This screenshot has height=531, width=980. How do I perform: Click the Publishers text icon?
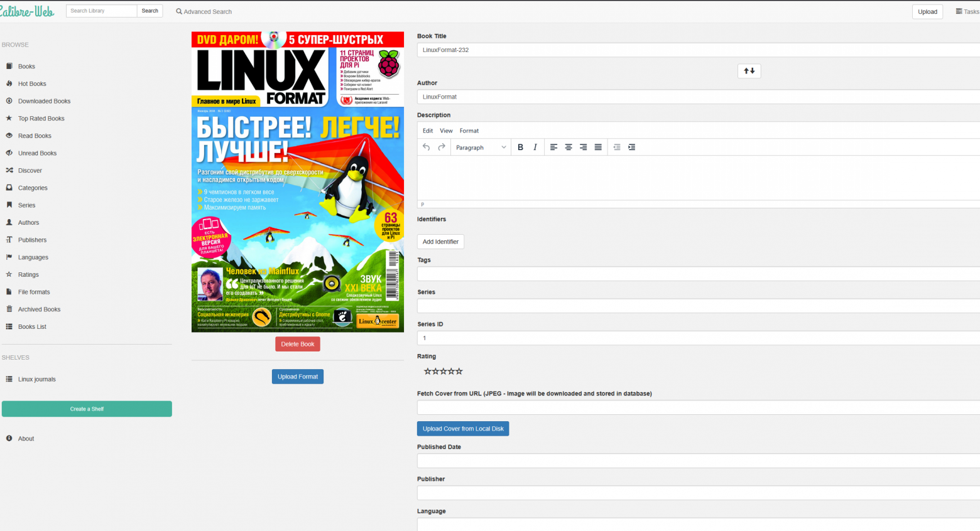click(9, 240)
